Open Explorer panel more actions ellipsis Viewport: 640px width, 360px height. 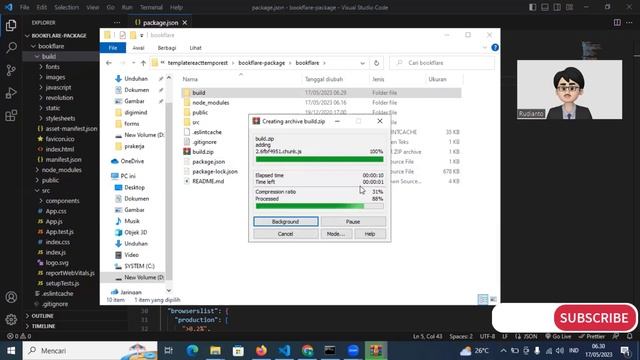coord(117,22)
